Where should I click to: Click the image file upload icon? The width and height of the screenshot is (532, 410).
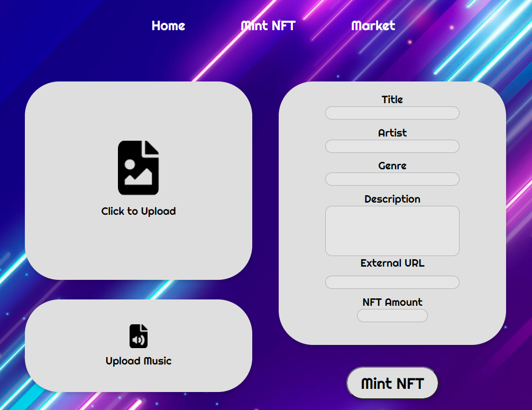coord(138,168)
